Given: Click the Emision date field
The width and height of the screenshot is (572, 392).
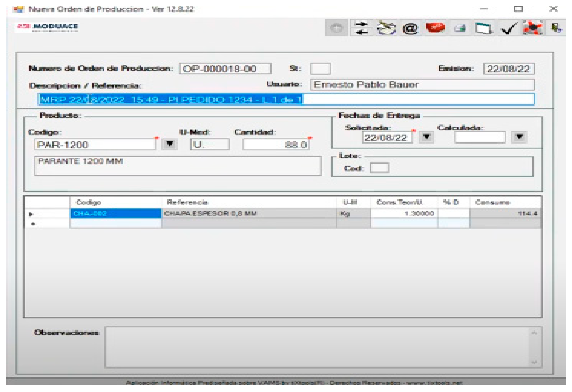Looking at the screenshot, I should (x=509, y=69).
